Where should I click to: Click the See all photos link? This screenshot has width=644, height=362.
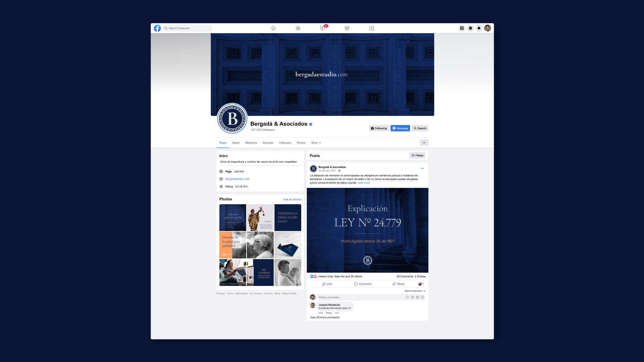[292, 199]
